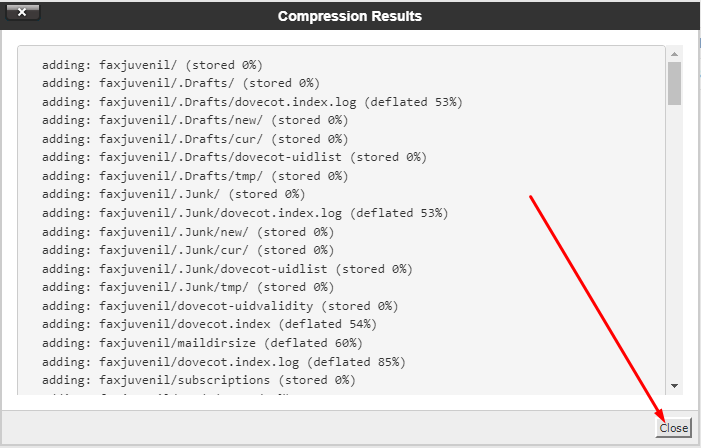Image resolution: width=701 pixels, height=448 pixels.
Task: Click the "adding: faxjuvenil/ (stored 0%)" line
Action: pos(152,65)
